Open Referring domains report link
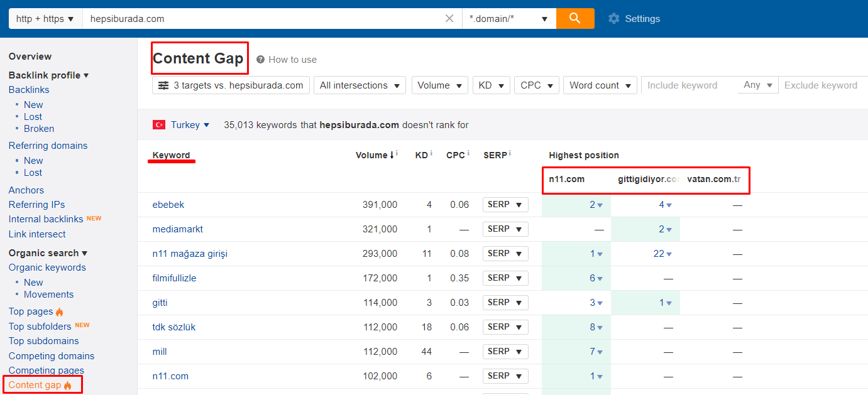Screen dimensions: 868x395 point(48,146)
